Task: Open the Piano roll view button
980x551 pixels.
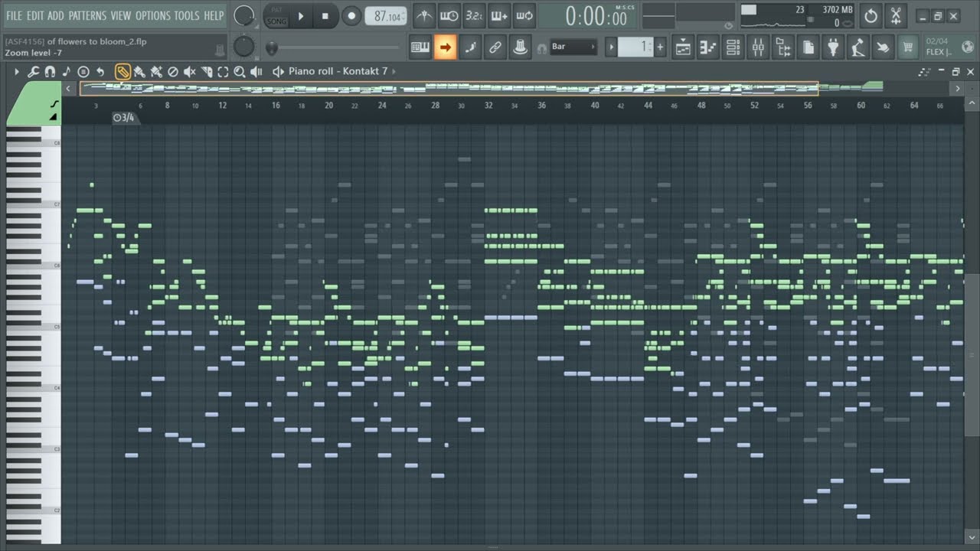Action: (x=708, y=47)
